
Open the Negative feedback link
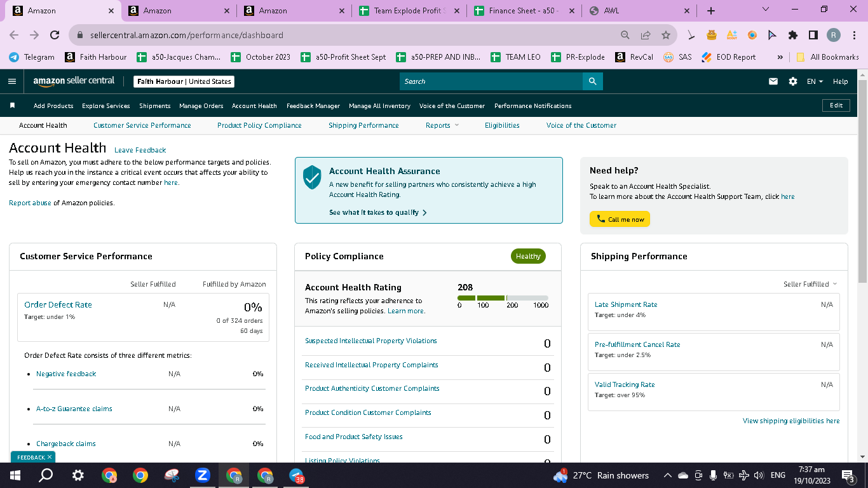pyautogui.click(x=66, y=374)
